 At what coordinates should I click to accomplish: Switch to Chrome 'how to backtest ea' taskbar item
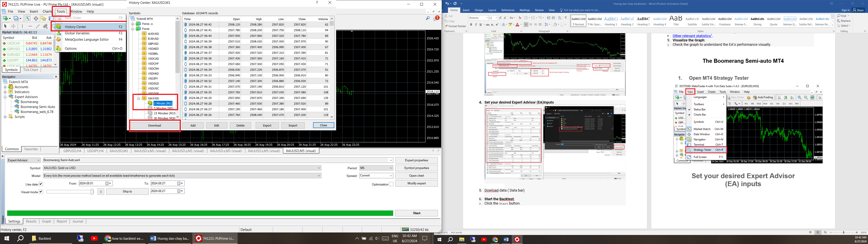coord(124,238)
